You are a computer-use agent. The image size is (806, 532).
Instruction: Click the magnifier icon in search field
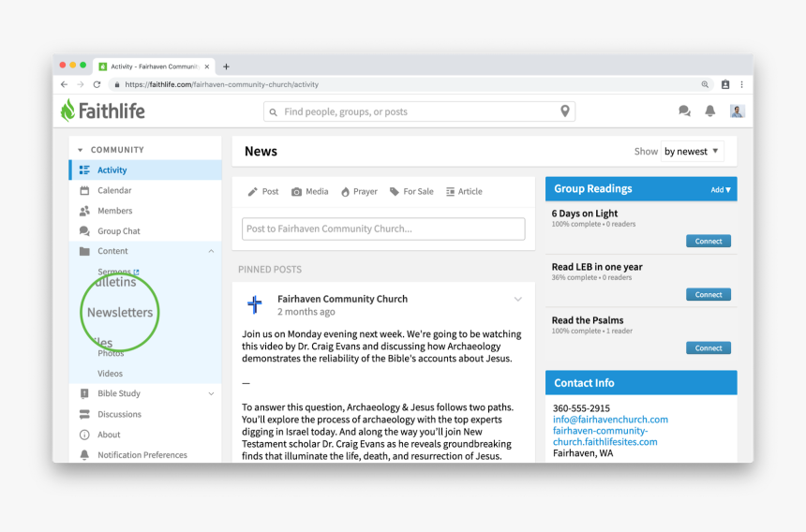pyautogui.click(x=274, y=112)
